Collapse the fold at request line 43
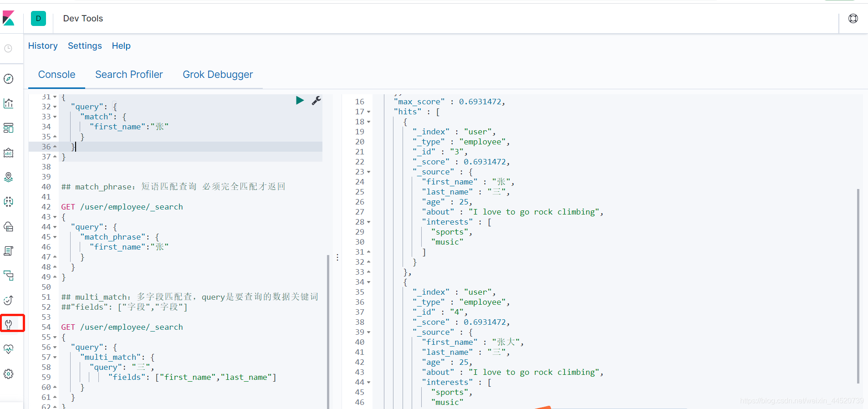 coord(55,217)
